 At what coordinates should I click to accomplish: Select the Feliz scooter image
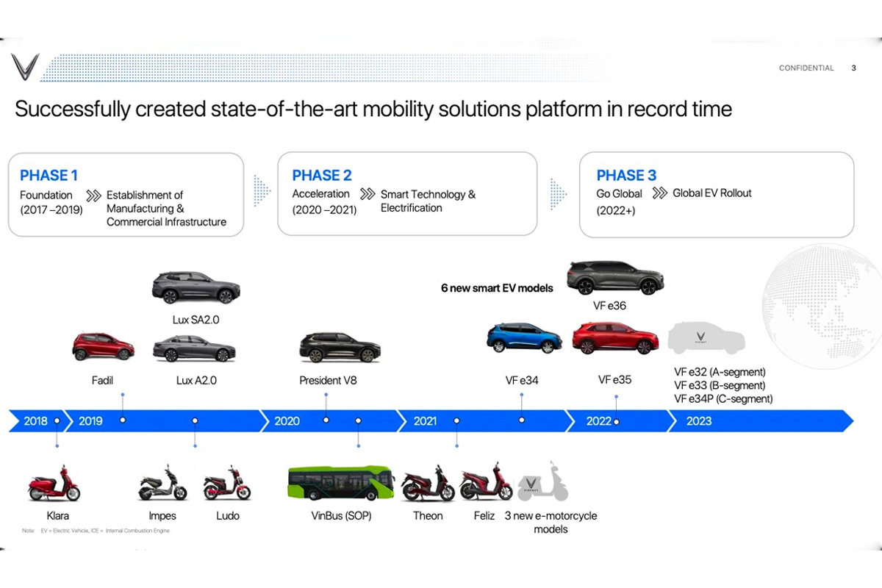[x=486, y=481]
